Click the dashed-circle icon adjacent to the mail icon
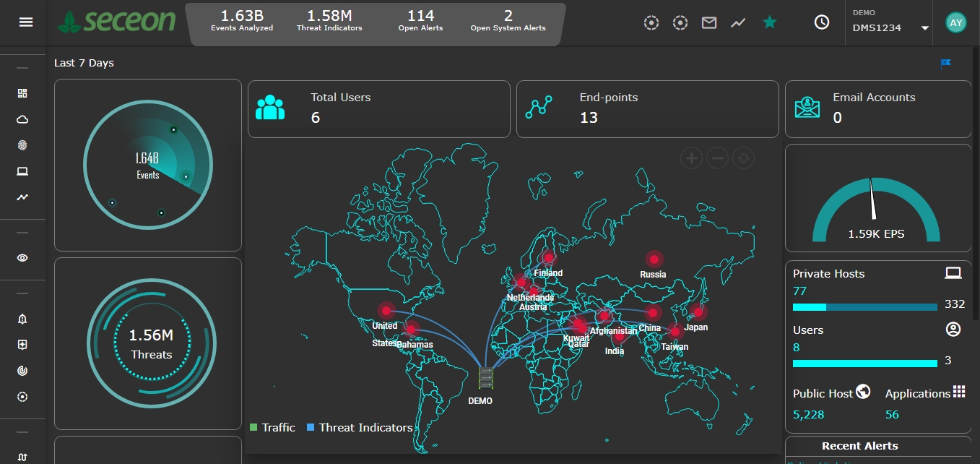The width and height of the screenshot is (980, 464). (680, 23)
